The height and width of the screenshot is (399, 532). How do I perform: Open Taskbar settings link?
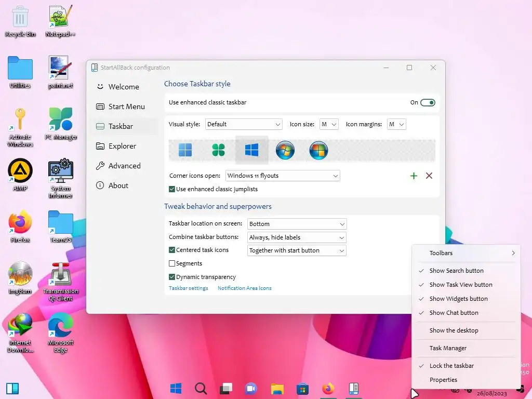[x=188, y=288]
